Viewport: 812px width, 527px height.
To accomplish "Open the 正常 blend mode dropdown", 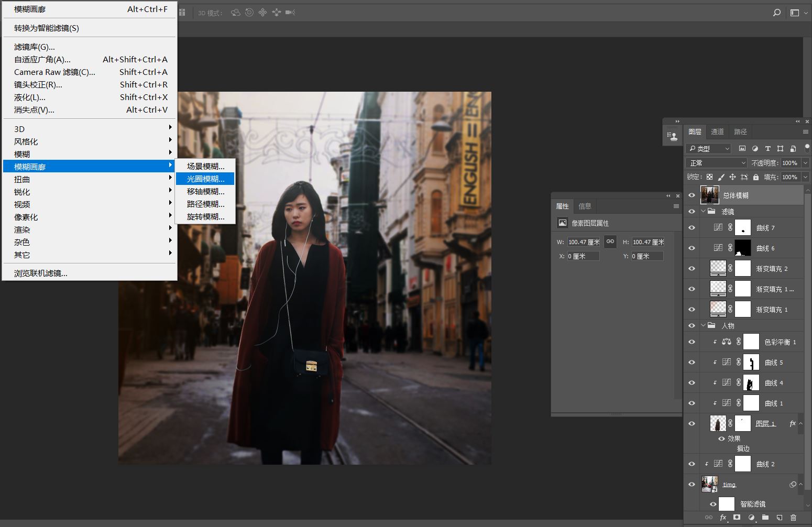I will [716, 163].
